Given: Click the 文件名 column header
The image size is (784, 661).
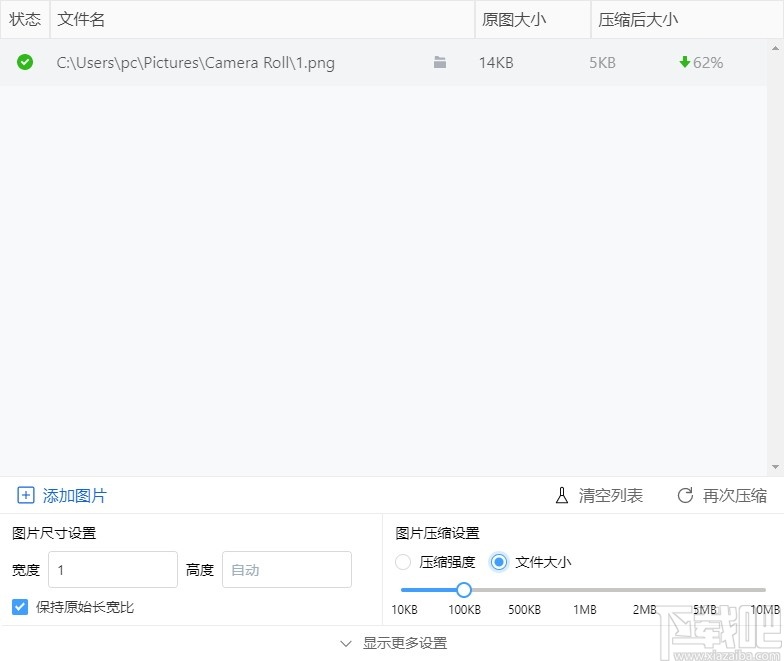Looking at the screenshot, I should (x=262, y=20).
